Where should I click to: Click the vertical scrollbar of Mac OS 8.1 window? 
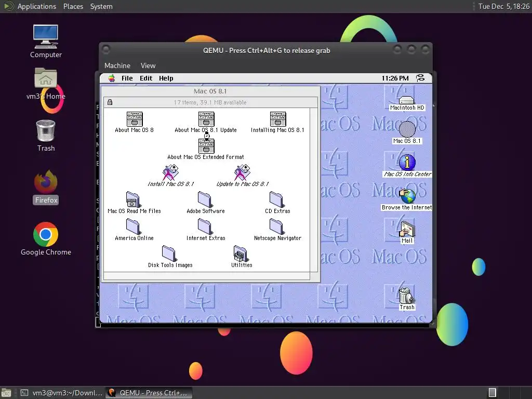tap(314, 190)
